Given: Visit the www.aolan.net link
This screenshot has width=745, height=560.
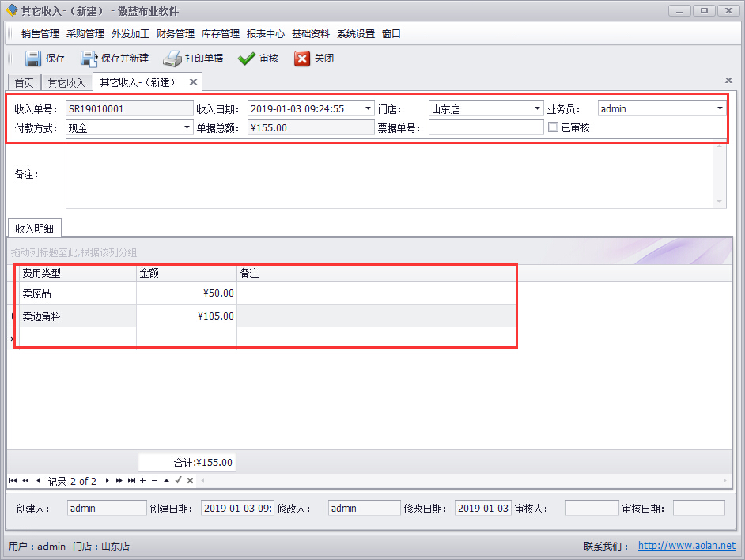Looking at the screenshot, I should 686,546.
